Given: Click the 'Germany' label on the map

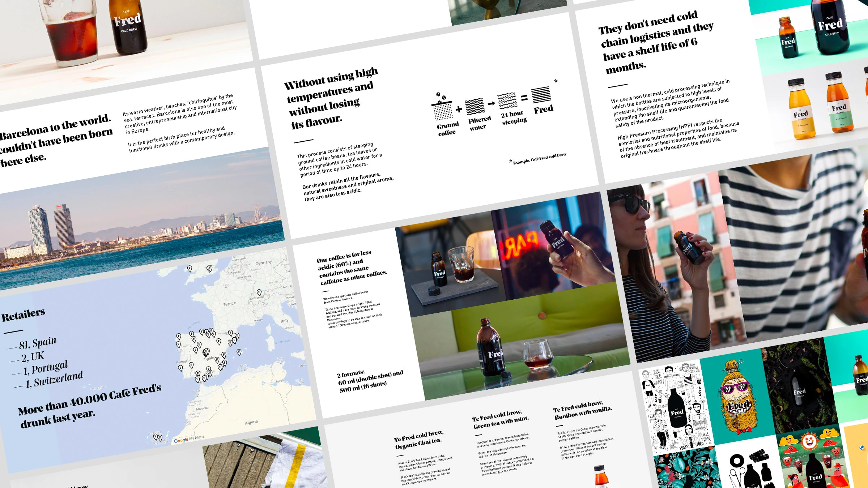Looking at the screenshot, I should point(263,262).
